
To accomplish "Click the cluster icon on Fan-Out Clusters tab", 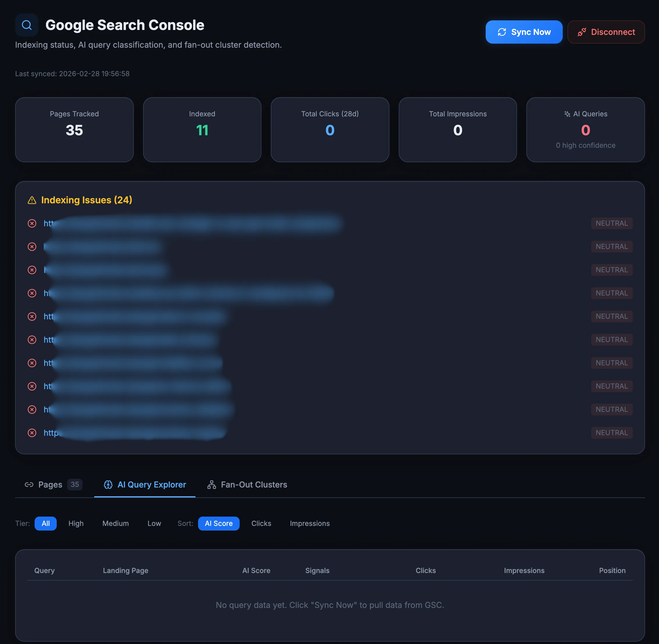I will pos(211,485).
